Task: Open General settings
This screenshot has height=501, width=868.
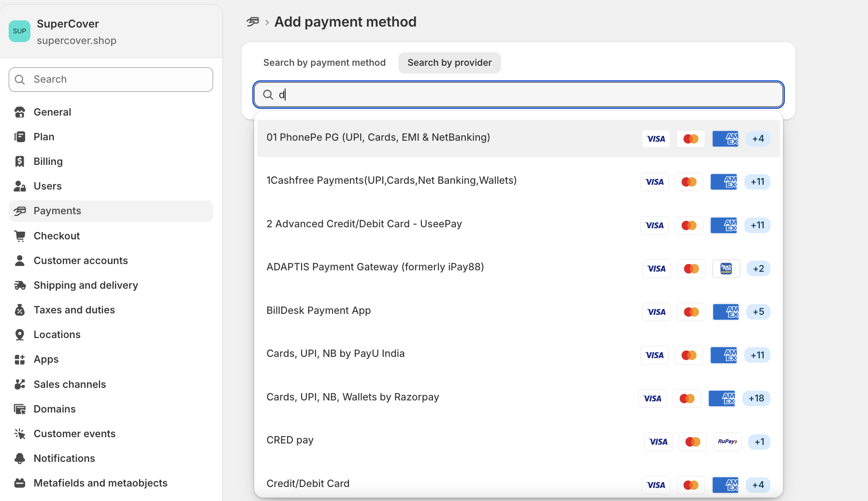Action: [x=111, y=112]
